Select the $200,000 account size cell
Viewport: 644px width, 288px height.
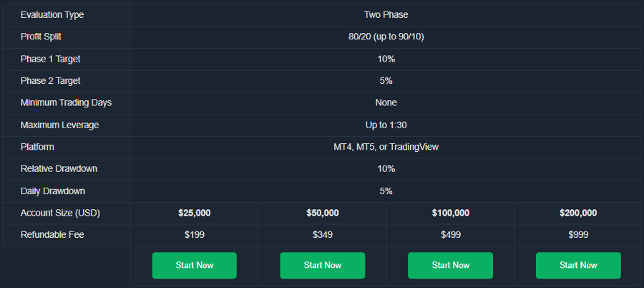coord(578,213)
